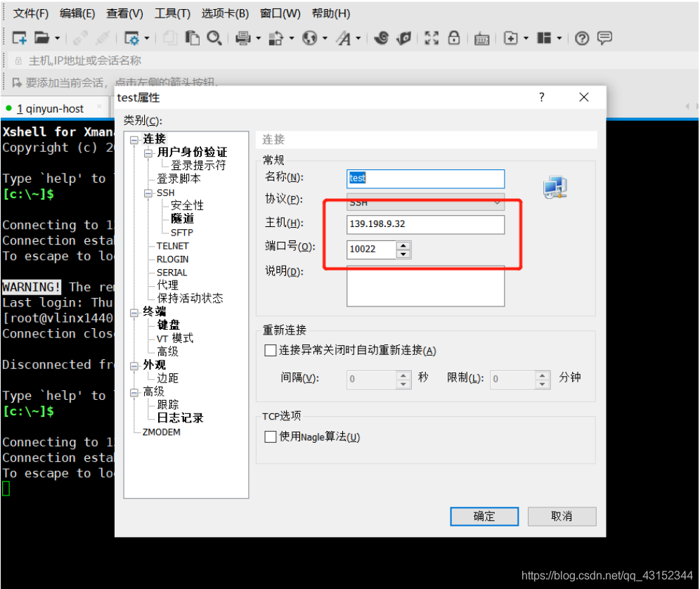Click the question mark help button in dialog title
Viewport: 700px width, 589px height.
[542, 98]
